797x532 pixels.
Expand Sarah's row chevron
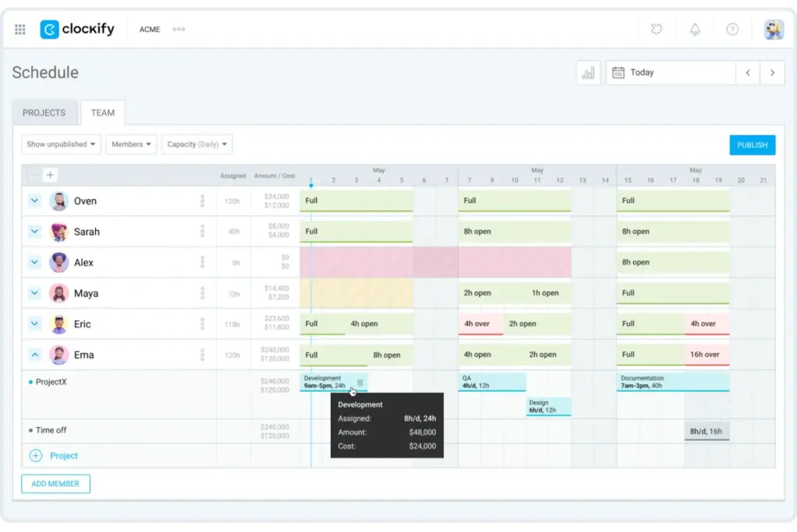click(x=34, y=231)
